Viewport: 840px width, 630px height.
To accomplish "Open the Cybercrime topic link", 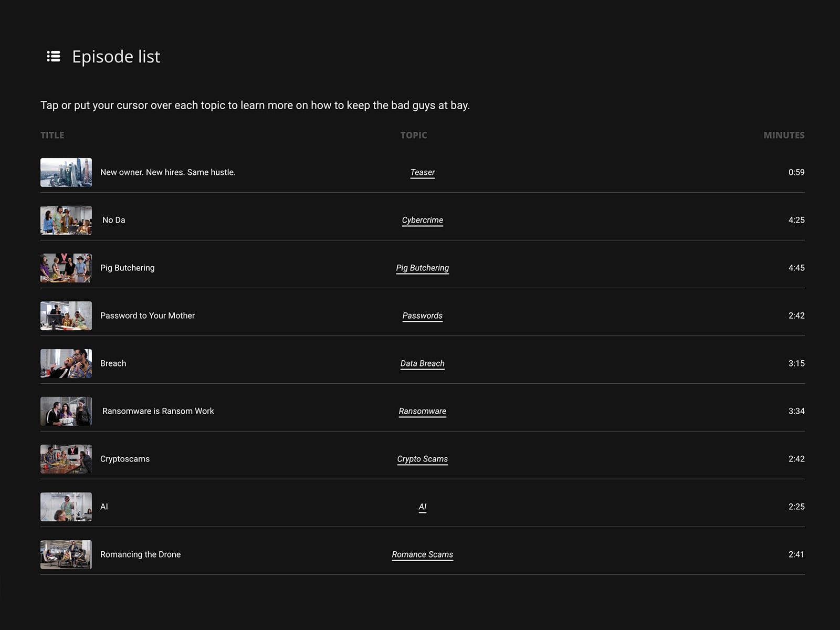I will tap(423, 220).
